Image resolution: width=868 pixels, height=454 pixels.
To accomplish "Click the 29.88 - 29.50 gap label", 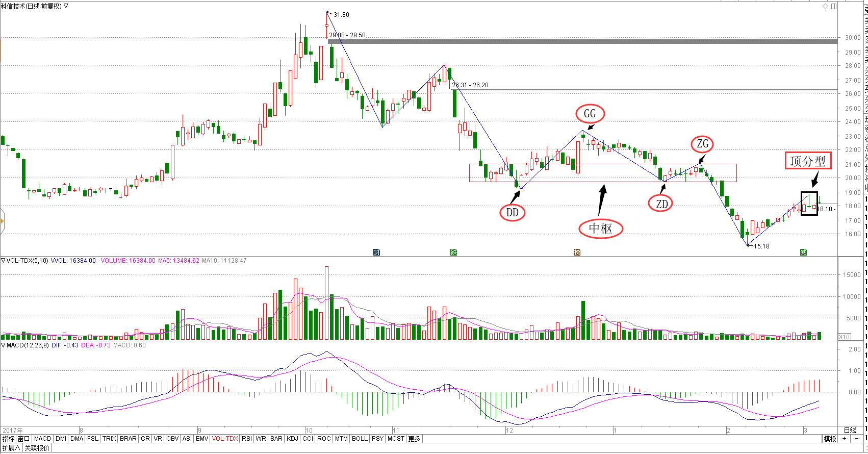I will (347, 35).
